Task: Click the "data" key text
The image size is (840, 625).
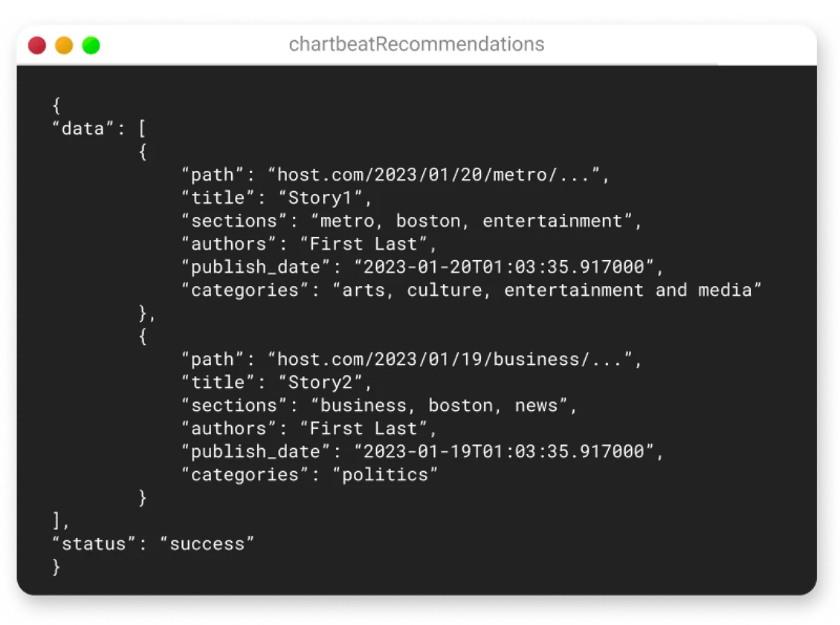Action: (x=83, y=129)
